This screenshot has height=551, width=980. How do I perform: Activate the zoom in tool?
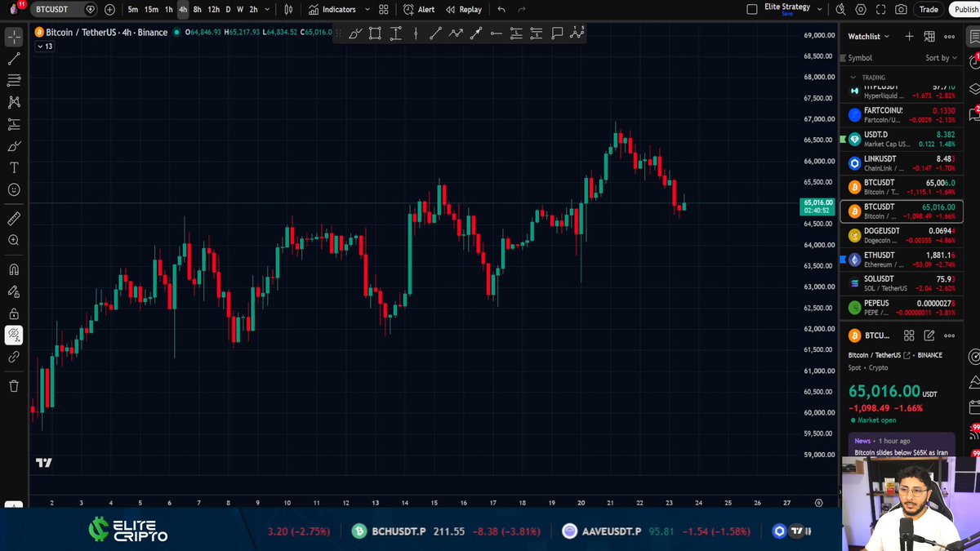click(14, 240)
